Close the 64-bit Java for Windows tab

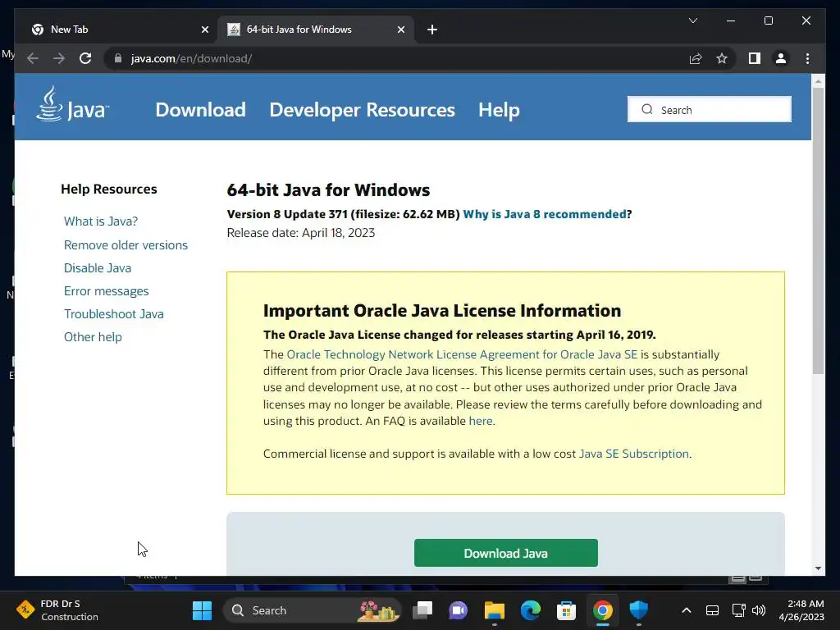tap(400, 30)
